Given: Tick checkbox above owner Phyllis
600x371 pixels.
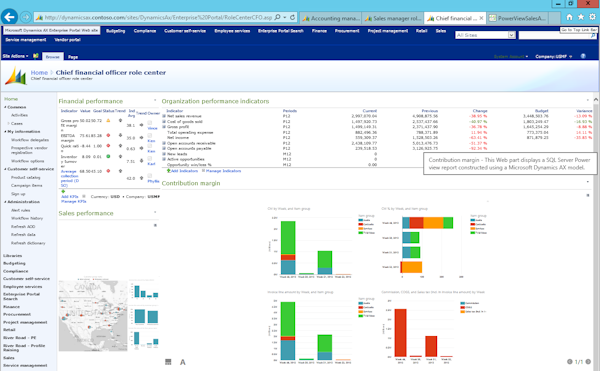Looking at the screenshot, I should (150, 176).
